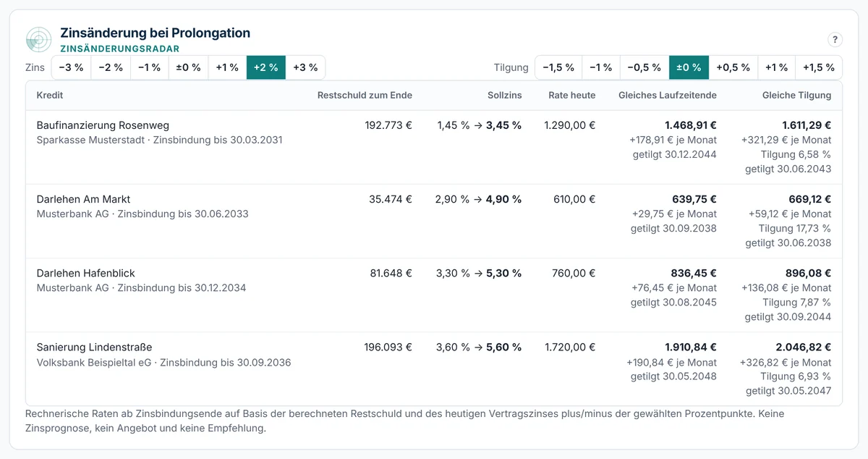
Task: Click Restschuld value 192.773 €
Action: (388, 125)
